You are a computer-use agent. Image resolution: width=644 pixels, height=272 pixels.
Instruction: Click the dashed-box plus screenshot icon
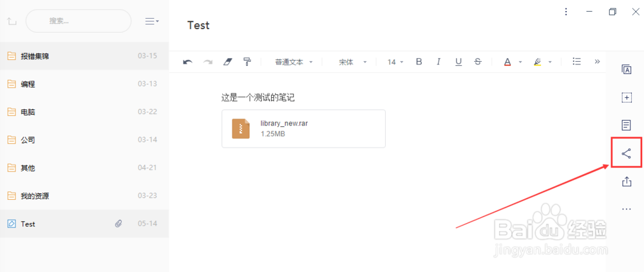pos(627,97)
